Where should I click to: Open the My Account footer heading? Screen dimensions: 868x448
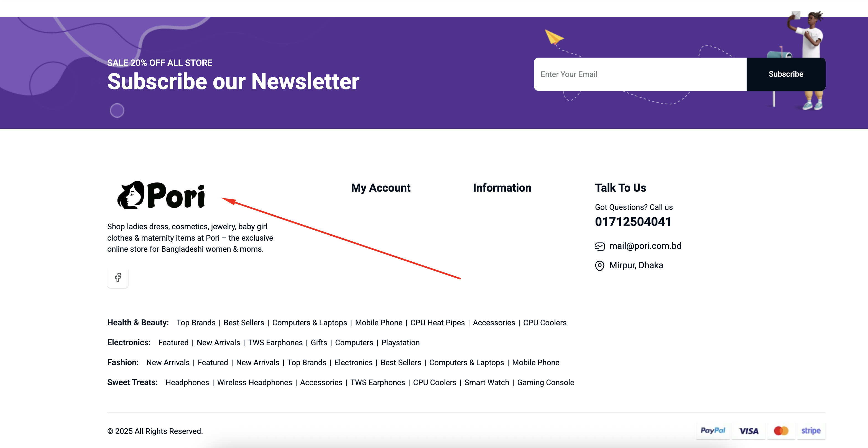coord(381,188)
